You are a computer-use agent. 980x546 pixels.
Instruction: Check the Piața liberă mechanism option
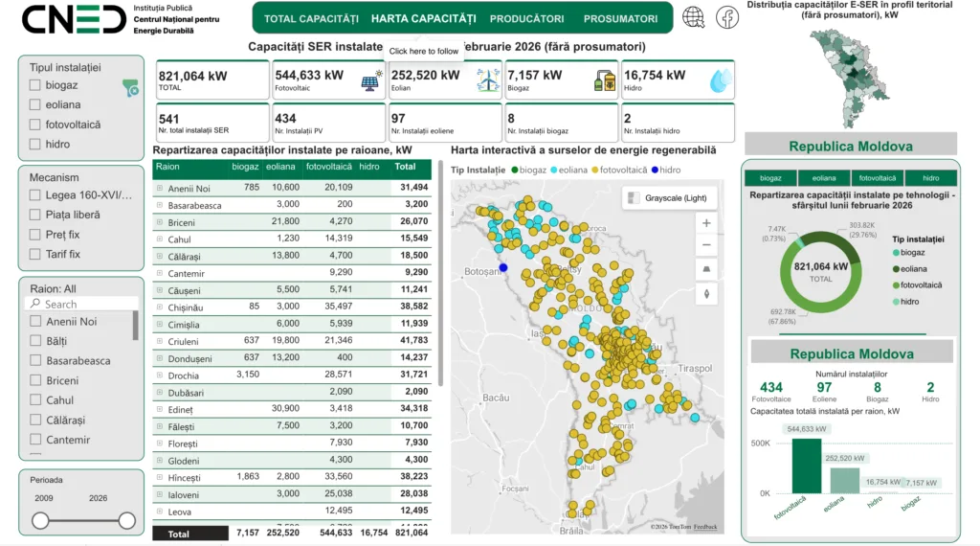35,215
